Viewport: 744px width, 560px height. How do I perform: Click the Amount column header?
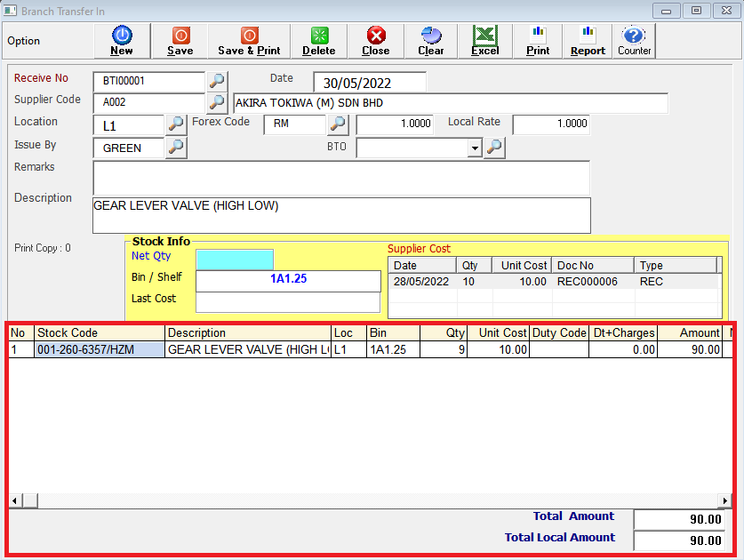[690, 333]
